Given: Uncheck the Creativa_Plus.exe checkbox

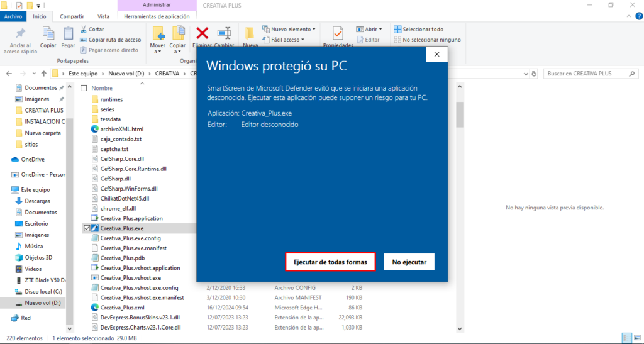Looking at the screenshot, I should 87,228.
